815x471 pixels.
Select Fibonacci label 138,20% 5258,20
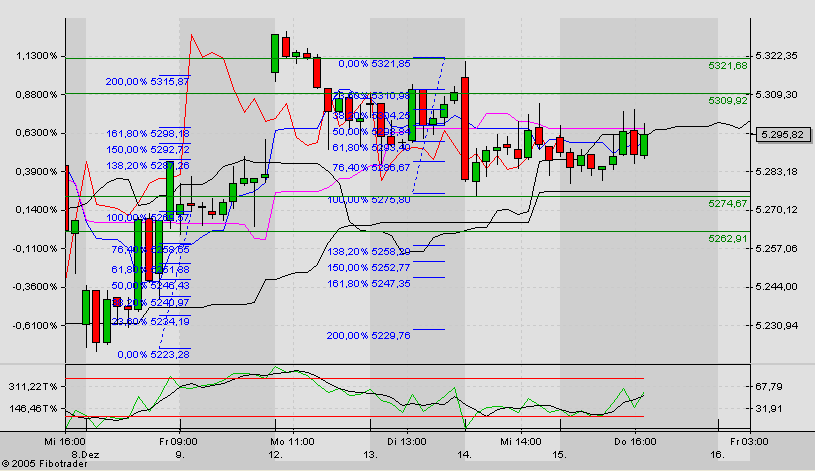(x=369, y=252)
